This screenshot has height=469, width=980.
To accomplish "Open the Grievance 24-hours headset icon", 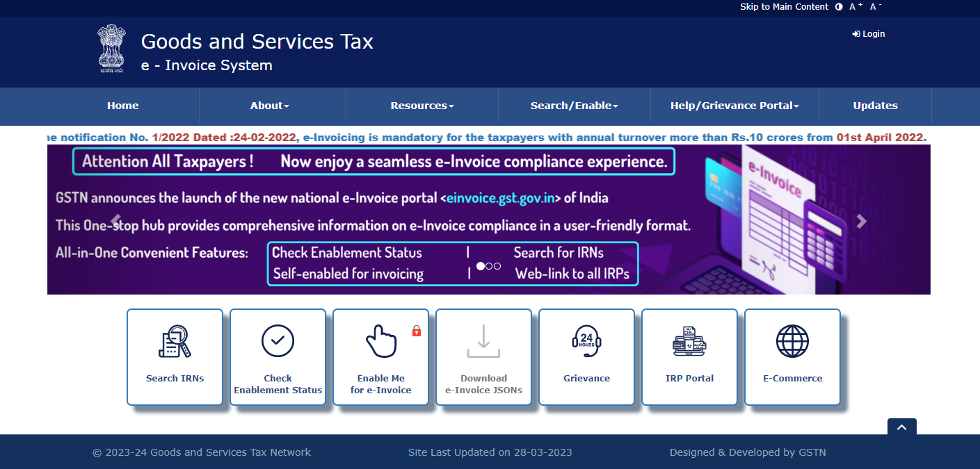I will click(x=586, y=341).
